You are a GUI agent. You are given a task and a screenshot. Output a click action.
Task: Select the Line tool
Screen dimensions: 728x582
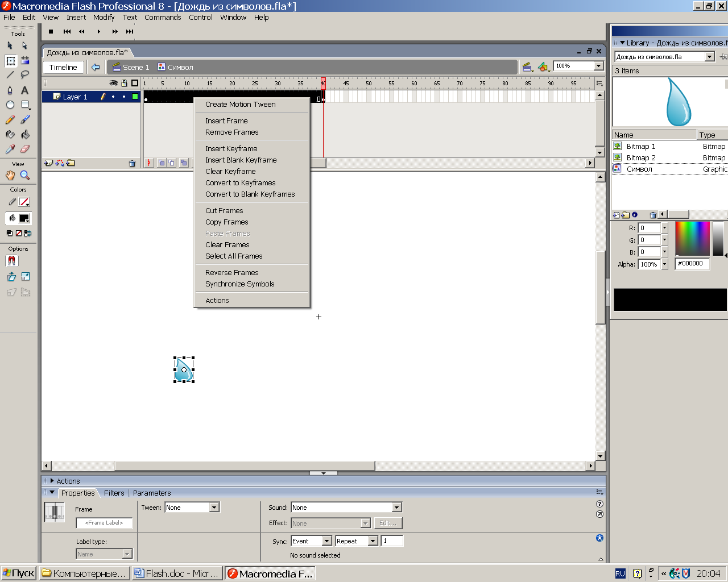(10, 75)
